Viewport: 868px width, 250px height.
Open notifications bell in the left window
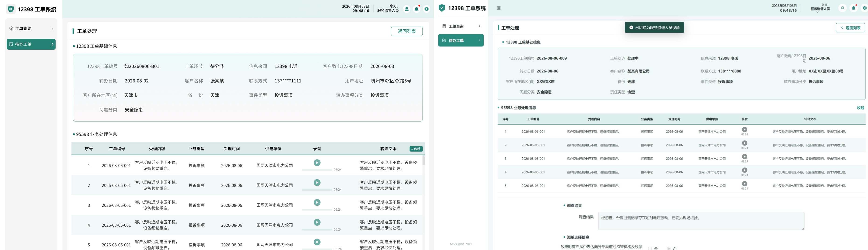417,9
